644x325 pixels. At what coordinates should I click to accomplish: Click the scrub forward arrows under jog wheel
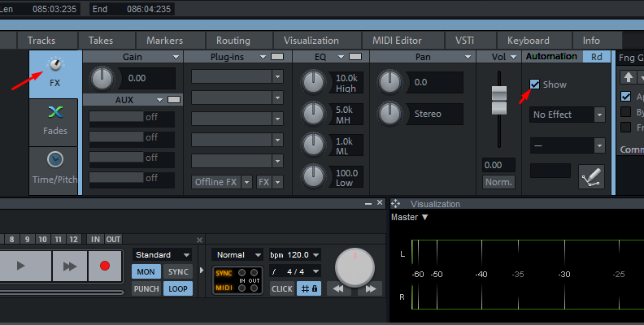[x=371, y=288]
